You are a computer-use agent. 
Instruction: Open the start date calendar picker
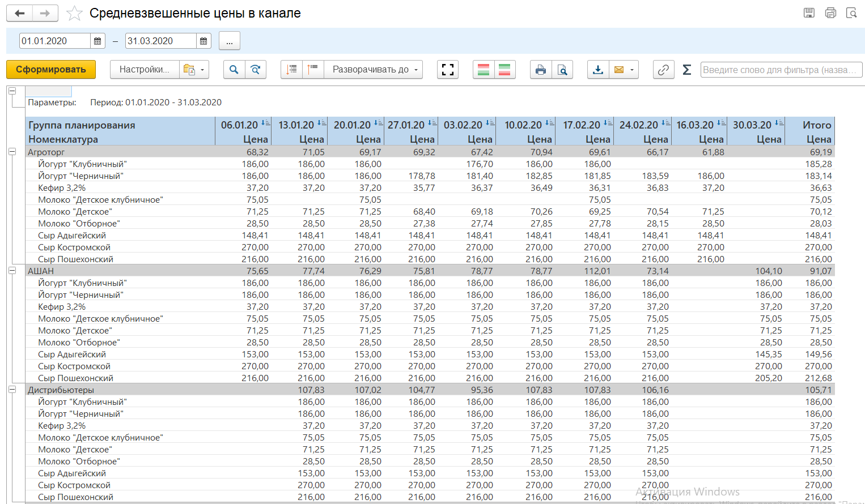(97, 41)
